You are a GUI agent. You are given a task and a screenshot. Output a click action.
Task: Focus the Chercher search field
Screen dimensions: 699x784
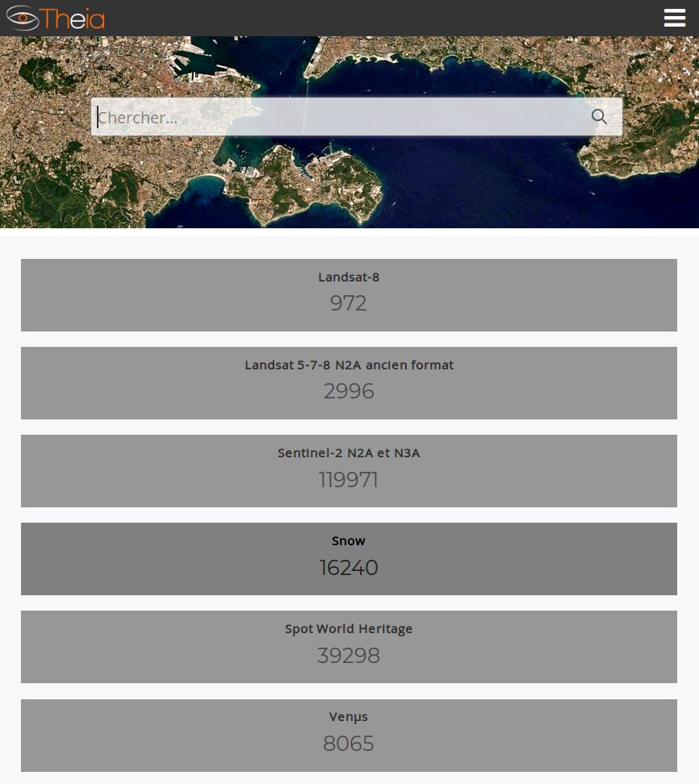pos(356,116)
